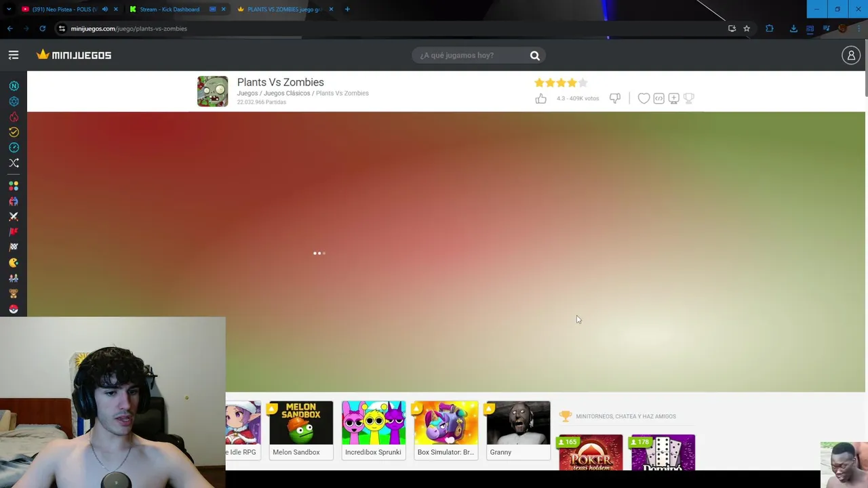Click the magnifier search icon
Viewport: 868px width, 488px height.
[535, 56]
